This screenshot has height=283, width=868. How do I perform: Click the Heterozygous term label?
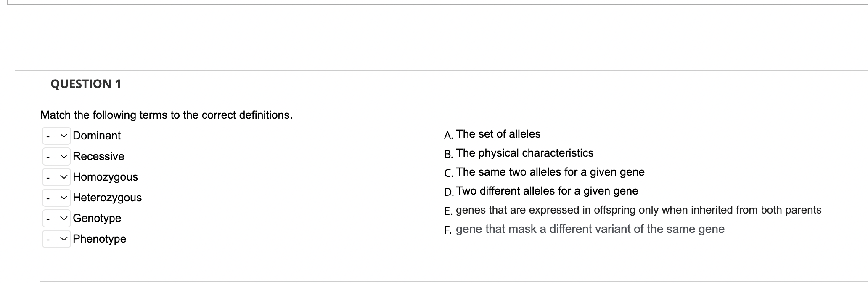pos(107,198)
